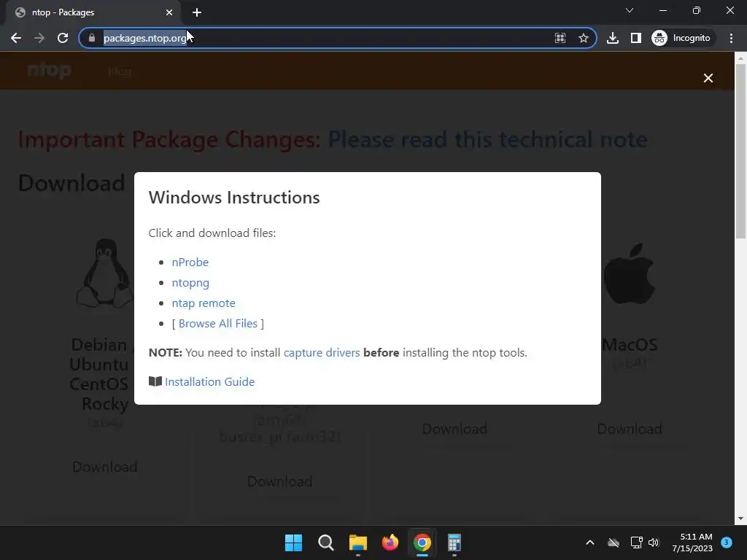The height and width of the screenshot is (560, 747).
Task: Open the tab search chevron
Action: pyautogui.click(x=630, y=10)
